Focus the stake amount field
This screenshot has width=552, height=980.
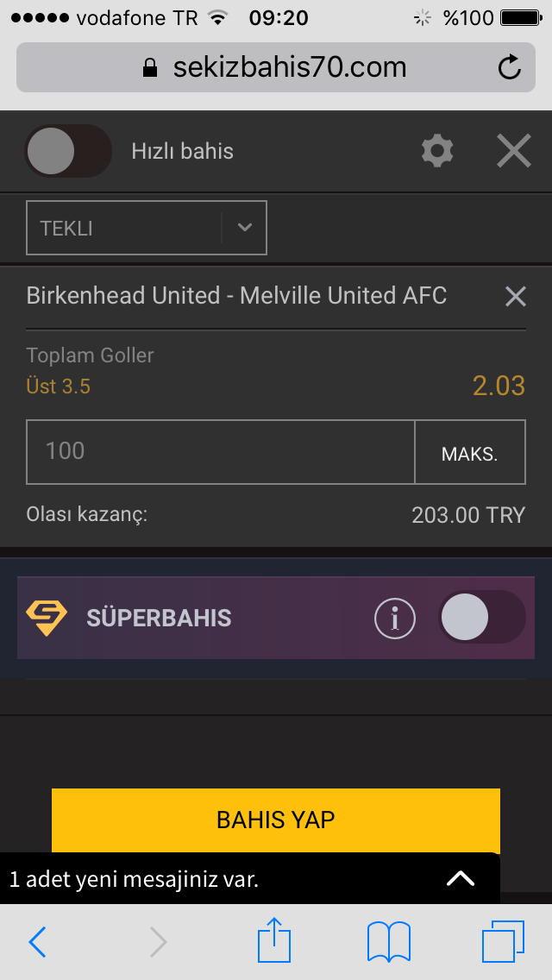[220, 452]
